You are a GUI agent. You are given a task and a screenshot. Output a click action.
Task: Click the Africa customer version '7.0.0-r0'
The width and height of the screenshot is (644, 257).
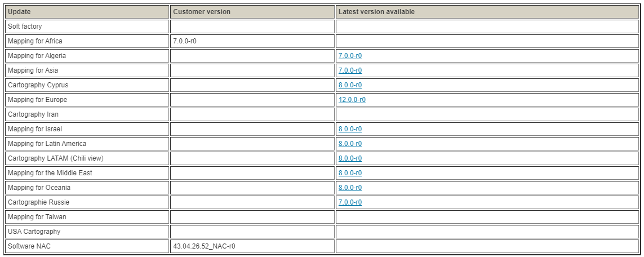click(x=185, y=41)
